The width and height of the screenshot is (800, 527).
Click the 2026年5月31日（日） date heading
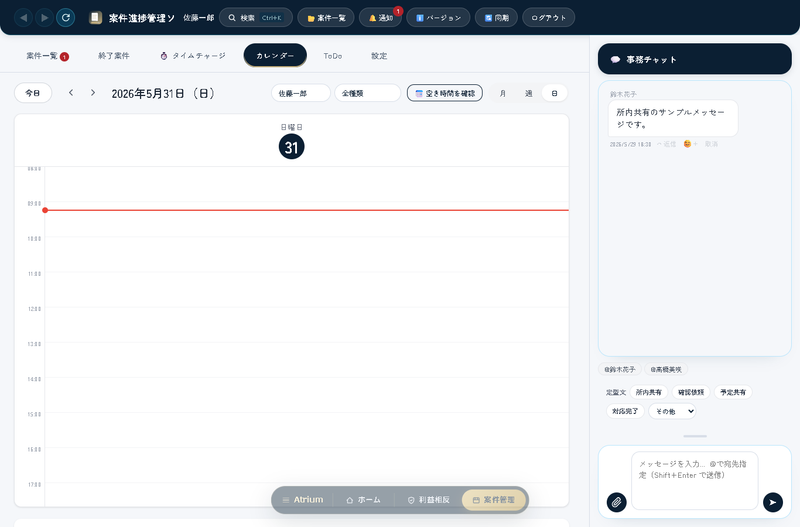pyautogui.click(x=163, y=93)
